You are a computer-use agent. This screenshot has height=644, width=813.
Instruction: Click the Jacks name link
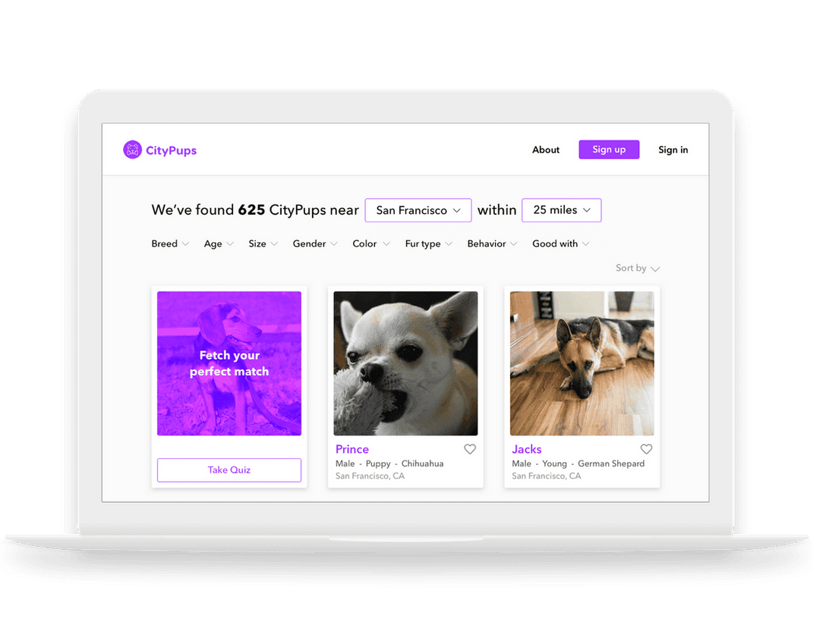[x=527, y=449]
